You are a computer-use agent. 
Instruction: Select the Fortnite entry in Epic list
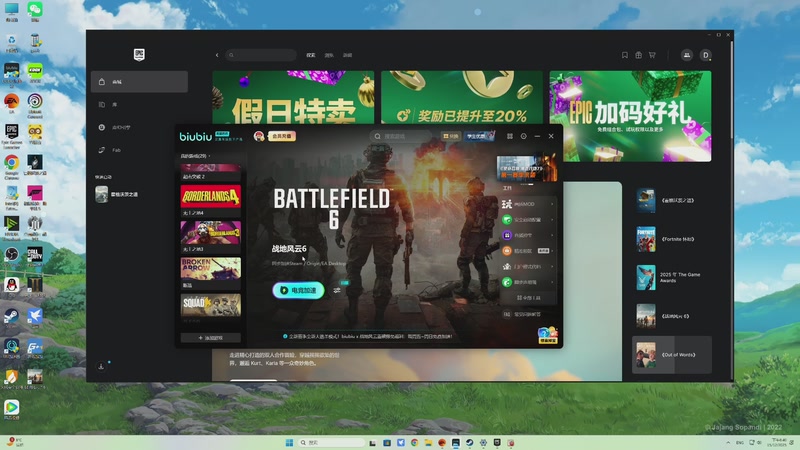click(x=671, y=239)
